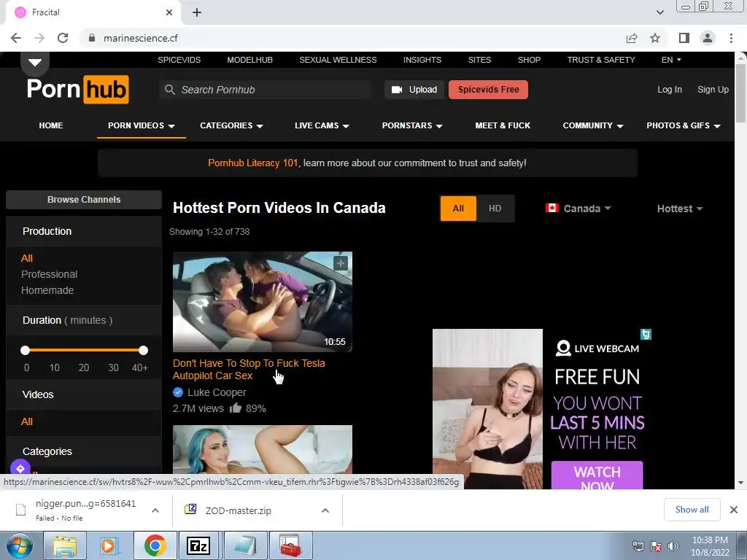Click the purple floating circle icon
The width and height of the screenshot is (747, 560).
(20, 469)
